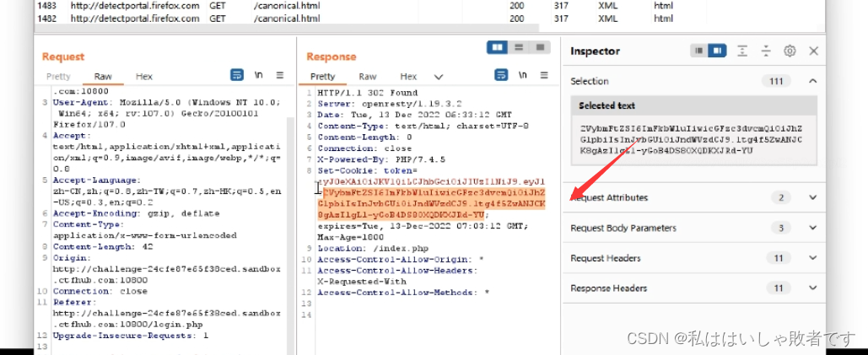Expand Response Headers section
Image resolution: width=868 pixels, height=355 pixels.
[812, 288]
